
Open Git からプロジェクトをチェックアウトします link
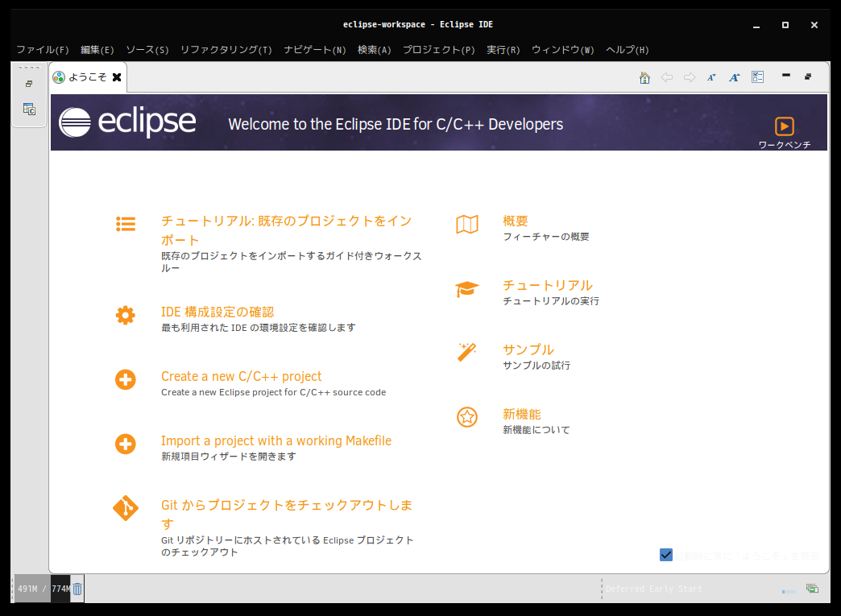[287, 515]
